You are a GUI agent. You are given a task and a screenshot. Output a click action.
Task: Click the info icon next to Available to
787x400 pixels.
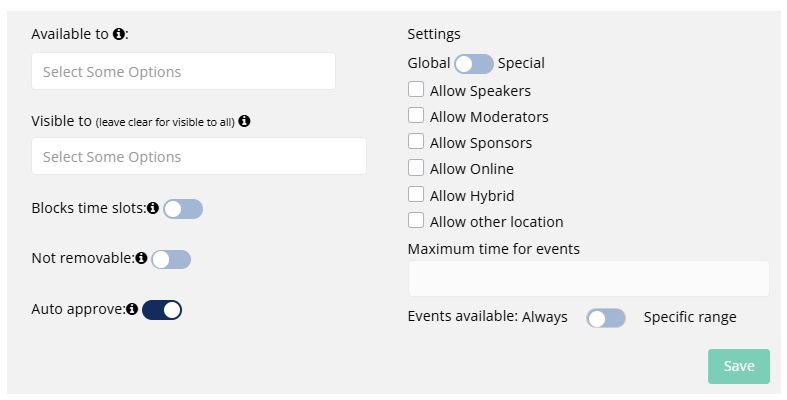click(x=119, y=34)
